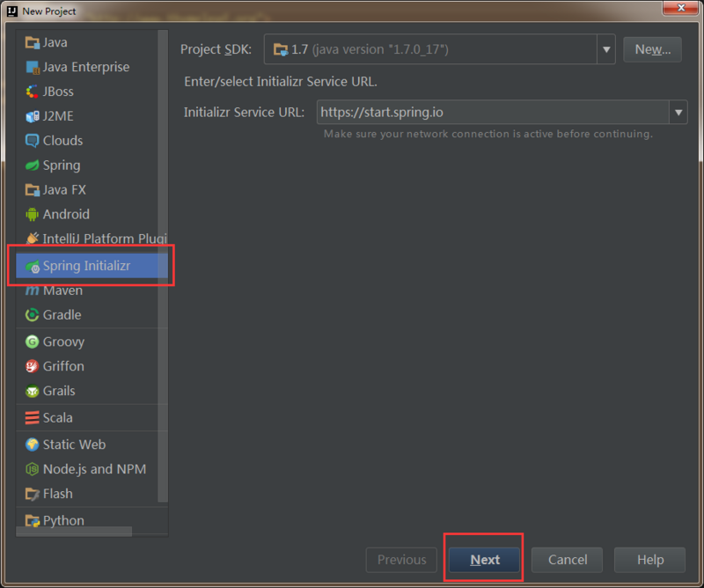Click the 'Enter/select Initializr Service URL.' text
704x588 pixels.
coord(281,82)
